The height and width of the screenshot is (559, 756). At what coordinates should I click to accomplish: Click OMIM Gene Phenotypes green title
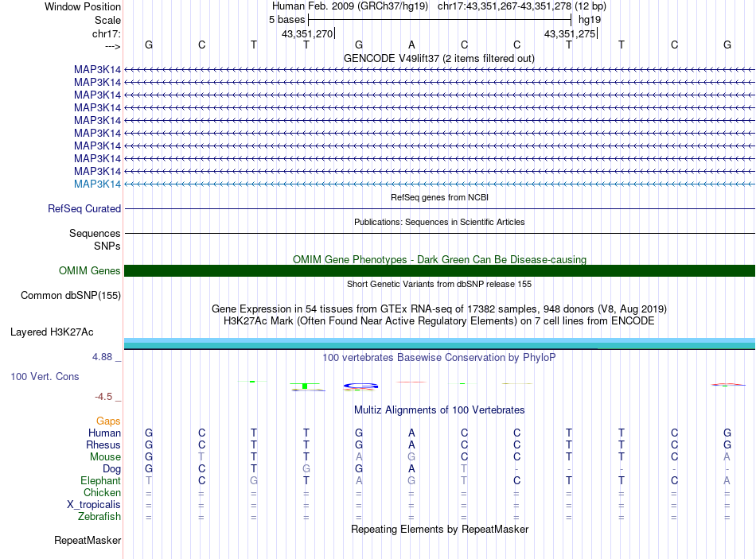point(439,259)
